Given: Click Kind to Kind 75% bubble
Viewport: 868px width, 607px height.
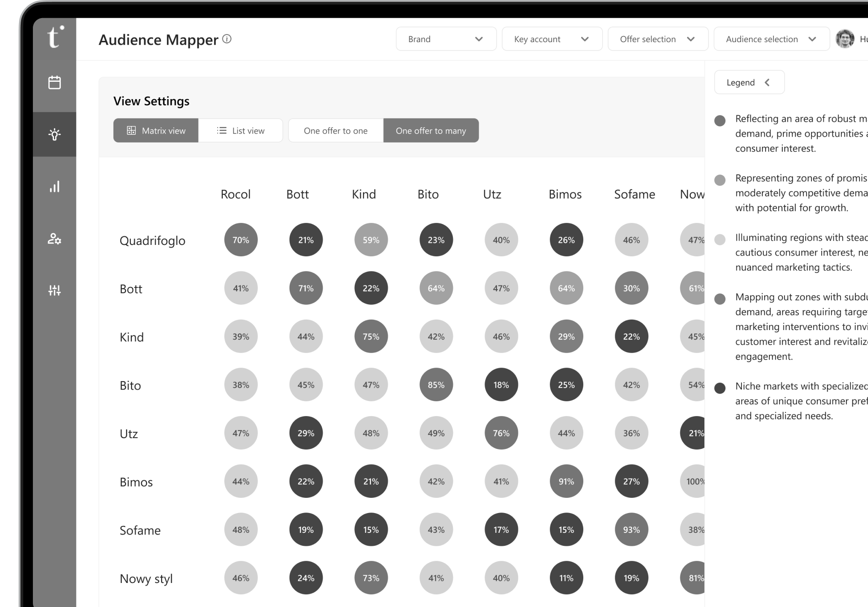Looking at the screenshot, I should 371,336.
